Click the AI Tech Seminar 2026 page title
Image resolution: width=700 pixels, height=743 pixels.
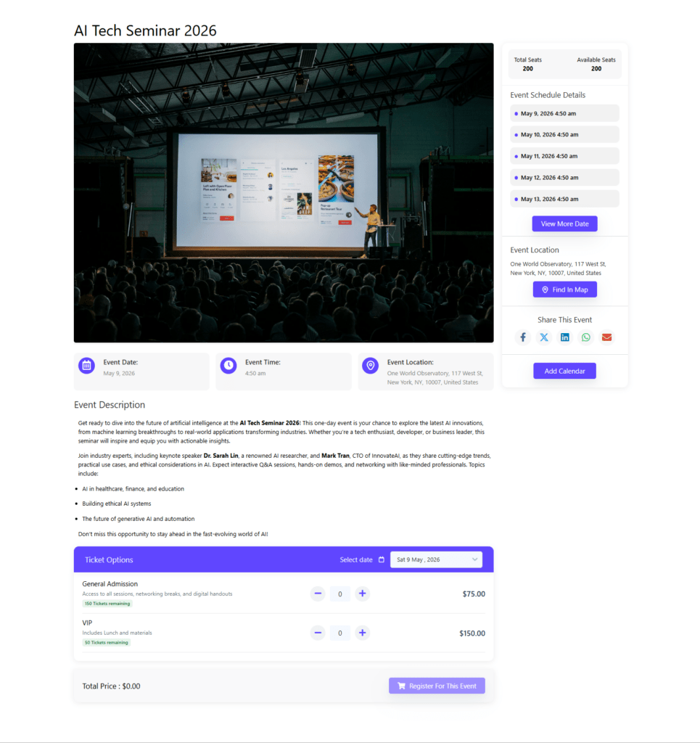145,30
